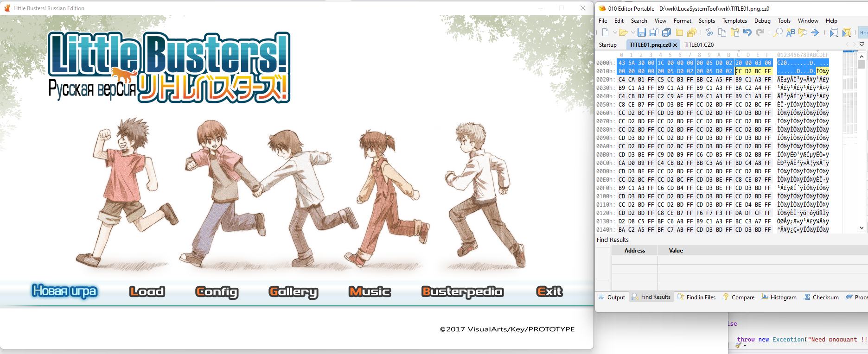868x354 pixels.
Task: Open the Search menu
Action: click(639, 21)
